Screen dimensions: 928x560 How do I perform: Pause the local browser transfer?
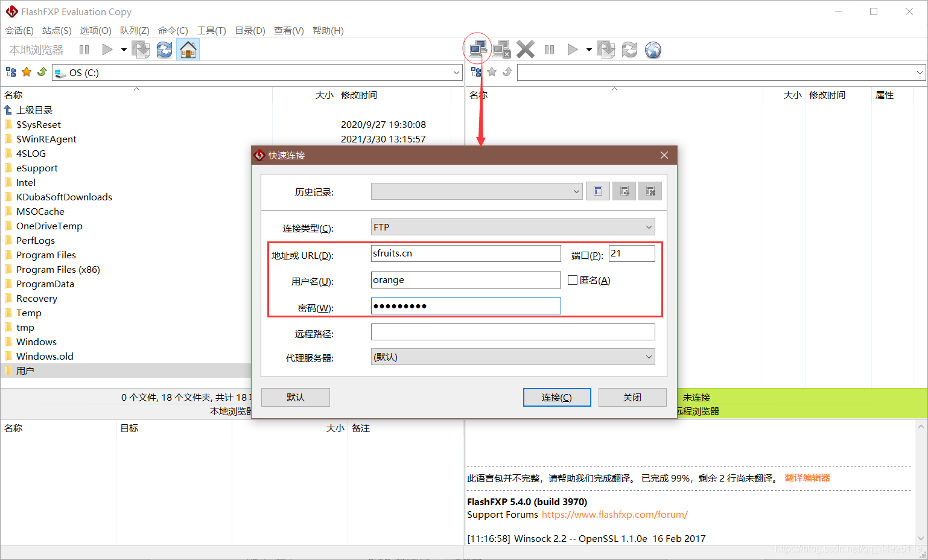point(84,49)
